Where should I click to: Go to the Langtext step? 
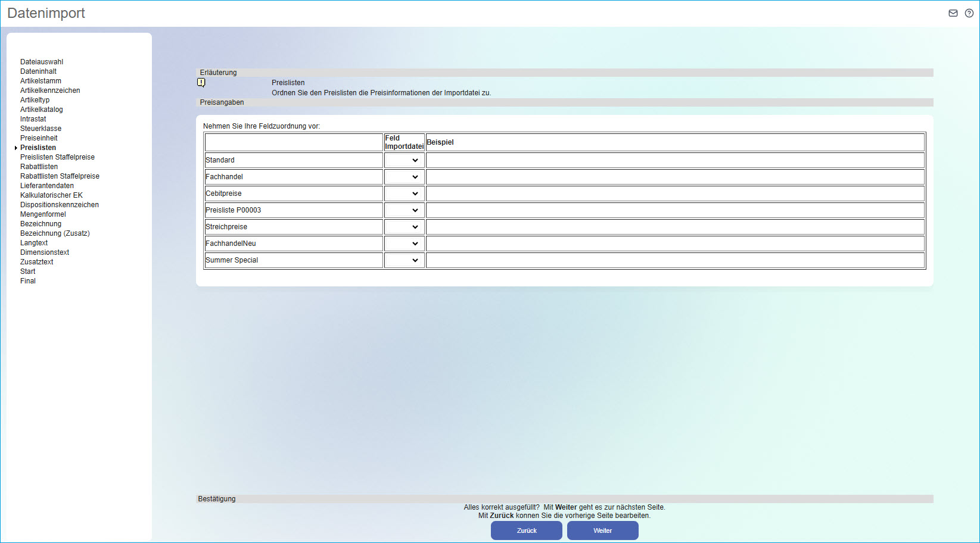click(x=34, y=243)
